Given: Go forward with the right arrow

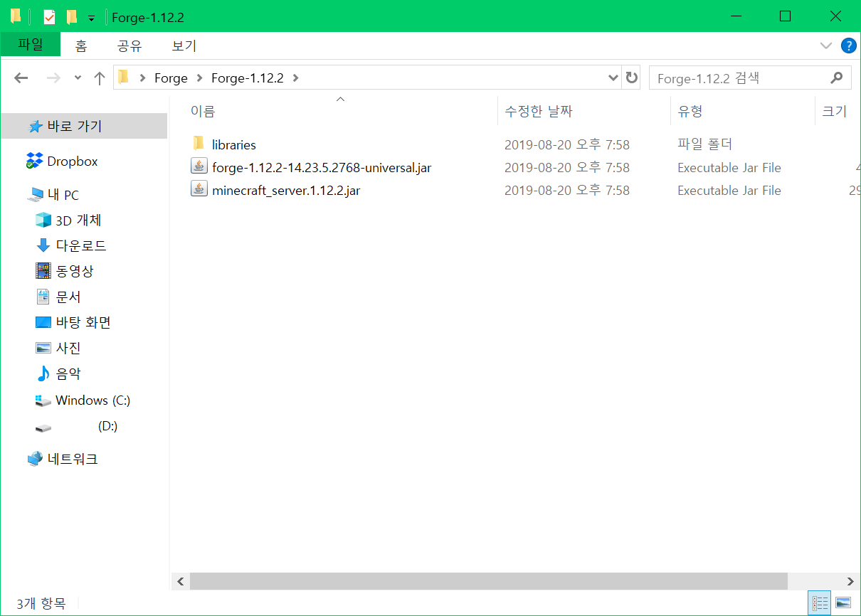Looking at the screenshot, I should 53,78.
